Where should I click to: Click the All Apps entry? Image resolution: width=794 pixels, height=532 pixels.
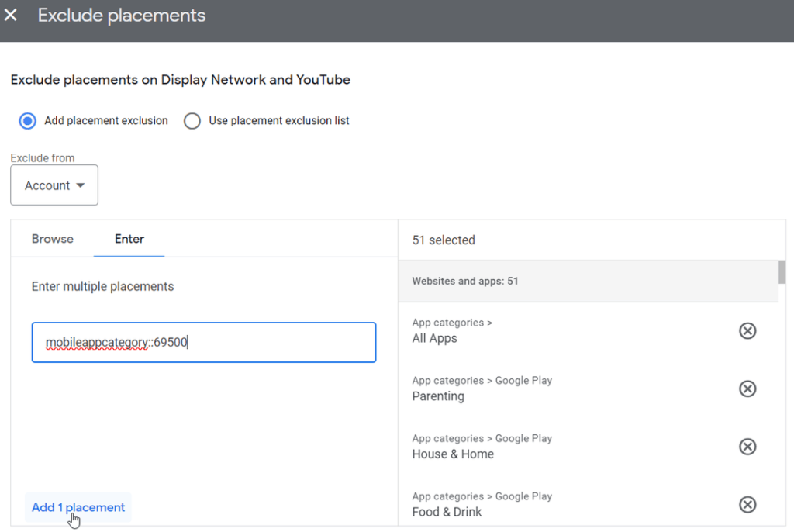point(434,338)
